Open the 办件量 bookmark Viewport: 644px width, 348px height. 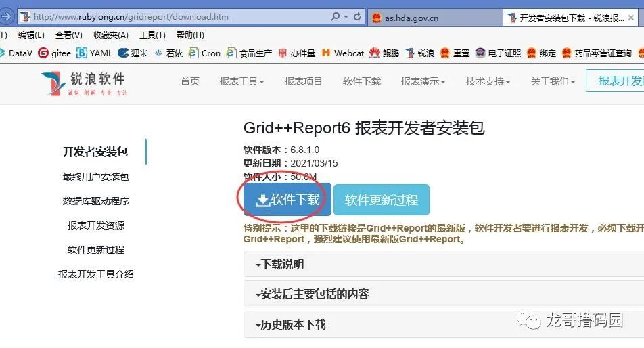point(297,53)
